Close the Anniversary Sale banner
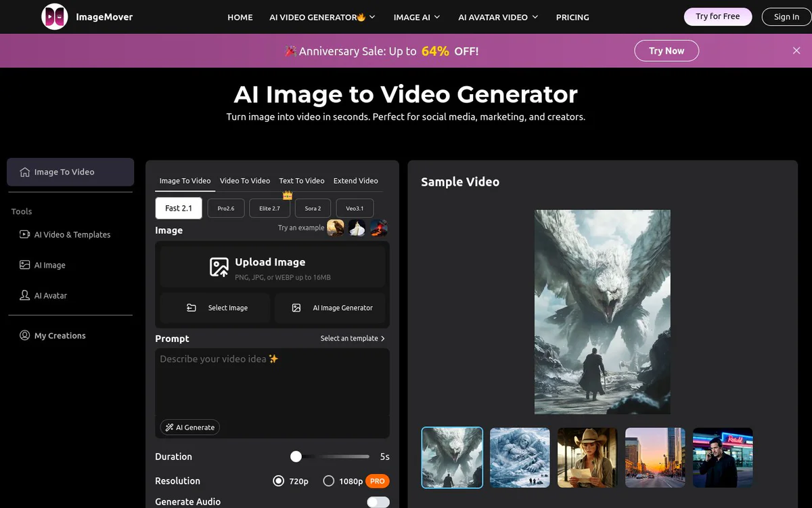 [796, 51]
